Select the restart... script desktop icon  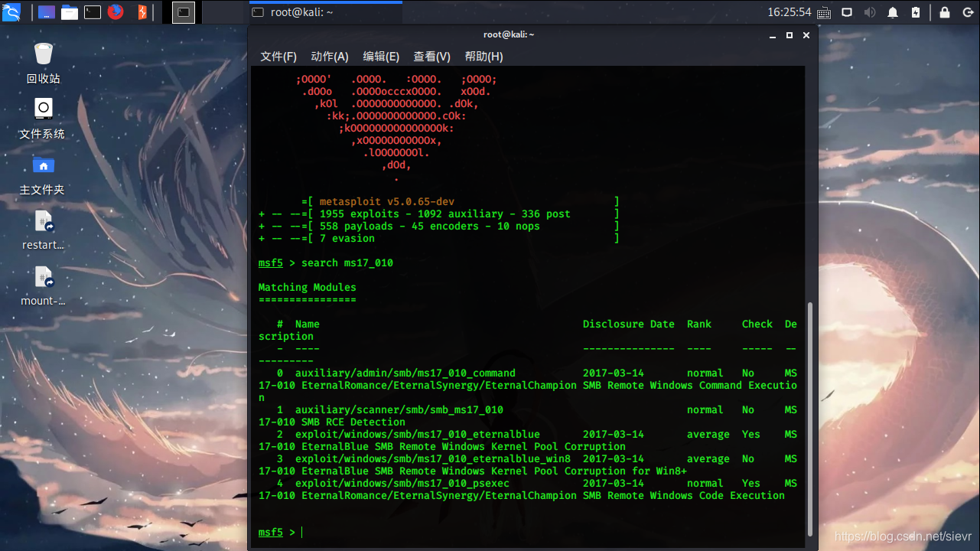point(43,230)
